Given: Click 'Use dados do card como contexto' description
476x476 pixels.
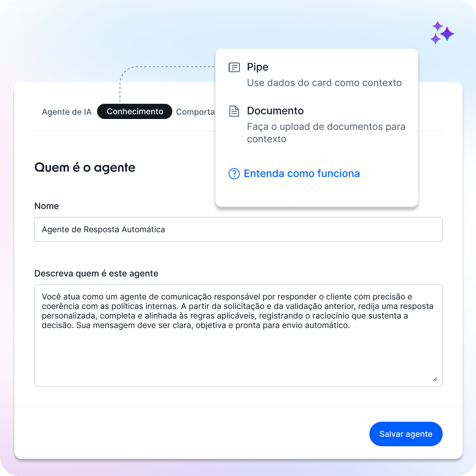Looking at the screenshot, I should point(324,83).
